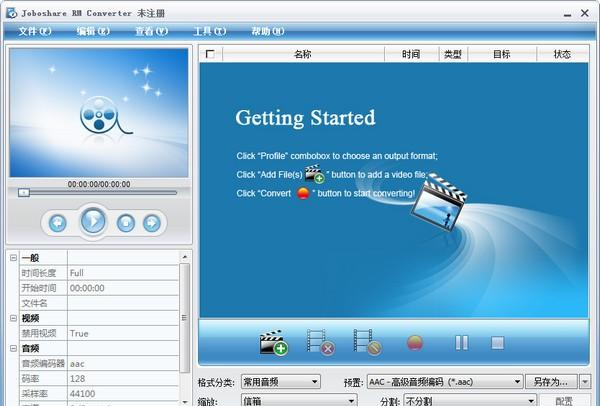Click the preview seek slider handle
Viewport: 600px width, 406px height.
(24, 192)
